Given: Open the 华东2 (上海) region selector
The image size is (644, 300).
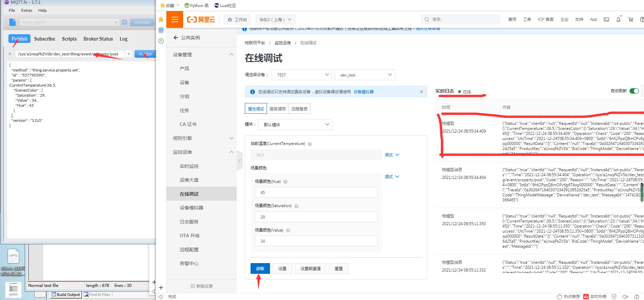Looking at the screenshot, I should tap(275, 19).
